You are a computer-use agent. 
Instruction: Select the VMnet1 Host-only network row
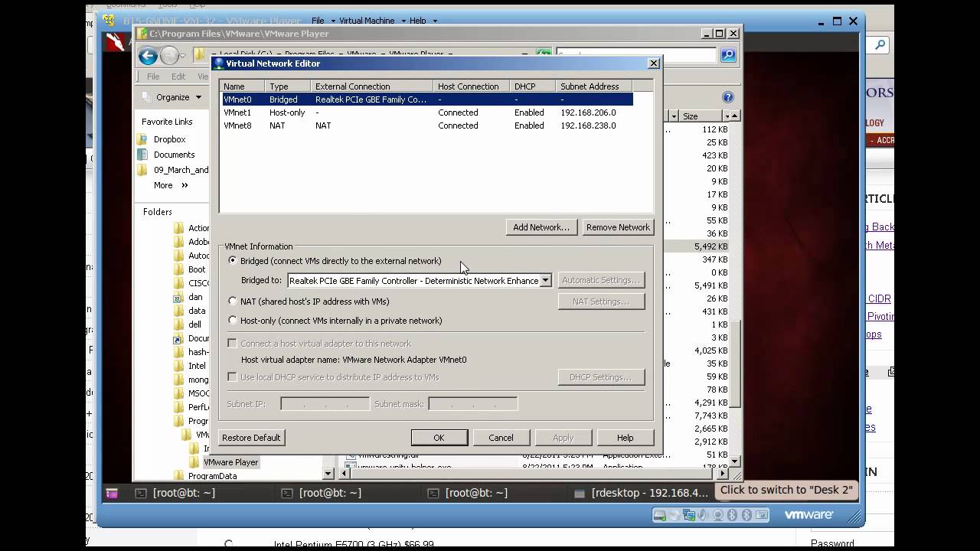(x=427, y=112)
